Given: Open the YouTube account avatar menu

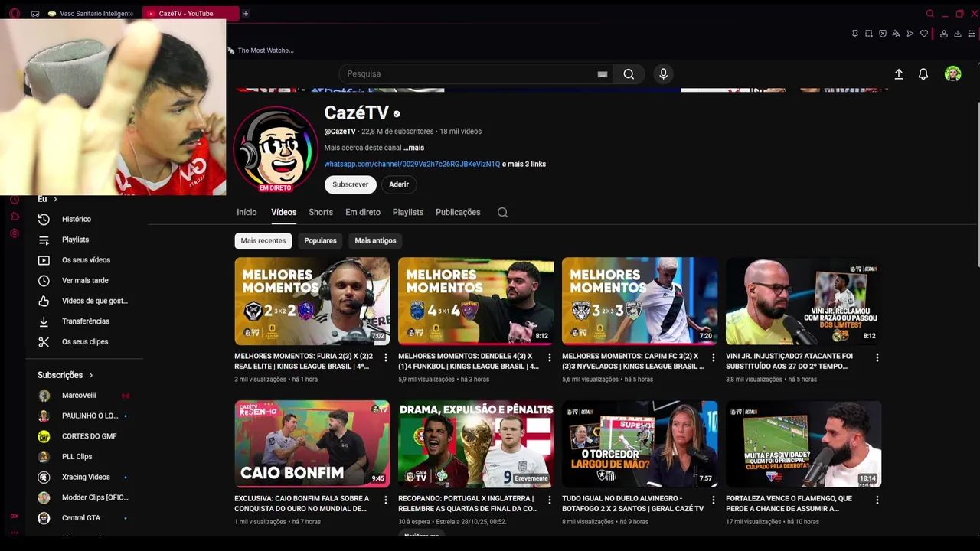Looking at the screenshot, I should point(952,73).
